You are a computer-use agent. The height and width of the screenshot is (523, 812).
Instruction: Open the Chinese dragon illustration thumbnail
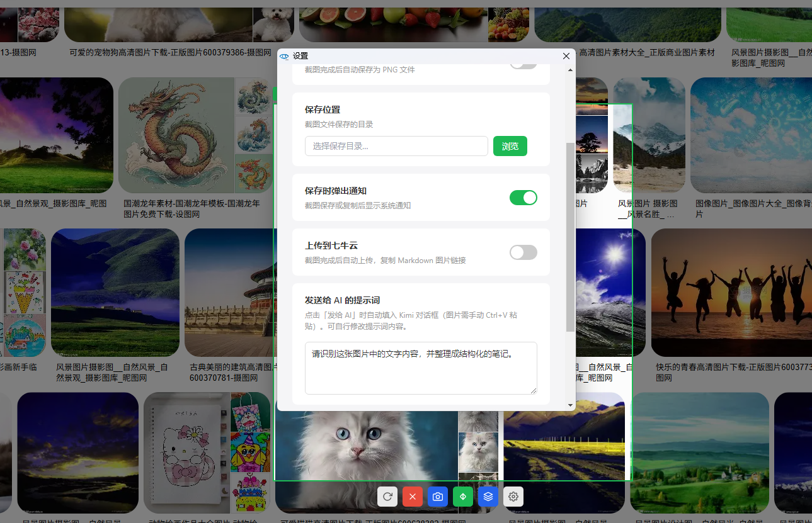[x=176, y=135]
